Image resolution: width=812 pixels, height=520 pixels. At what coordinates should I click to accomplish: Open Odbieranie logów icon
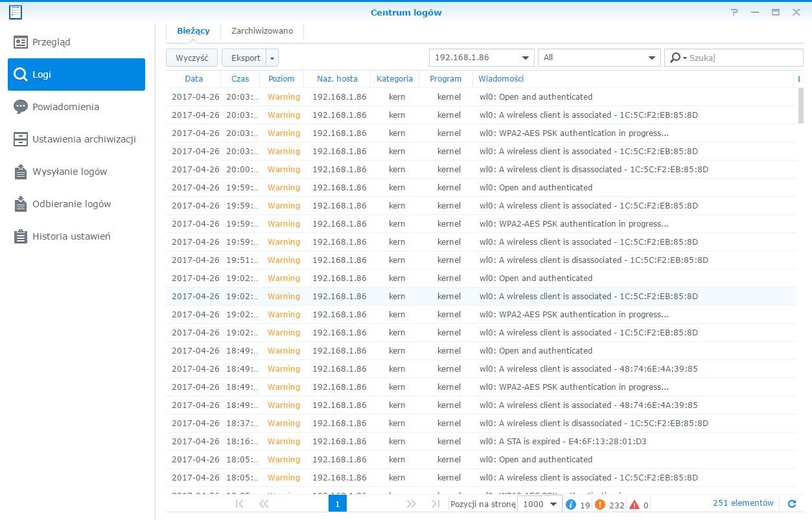click(x=21, y=204)
